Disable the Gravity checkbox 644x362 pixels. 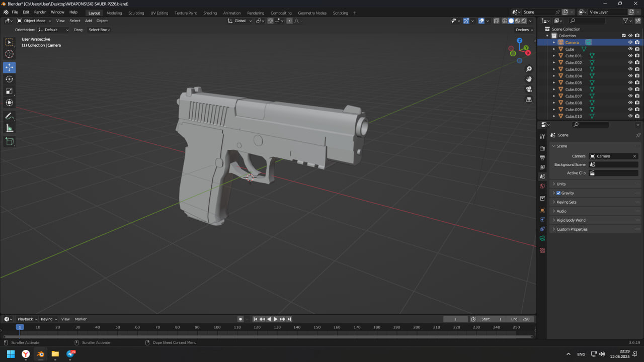(558, 193)
